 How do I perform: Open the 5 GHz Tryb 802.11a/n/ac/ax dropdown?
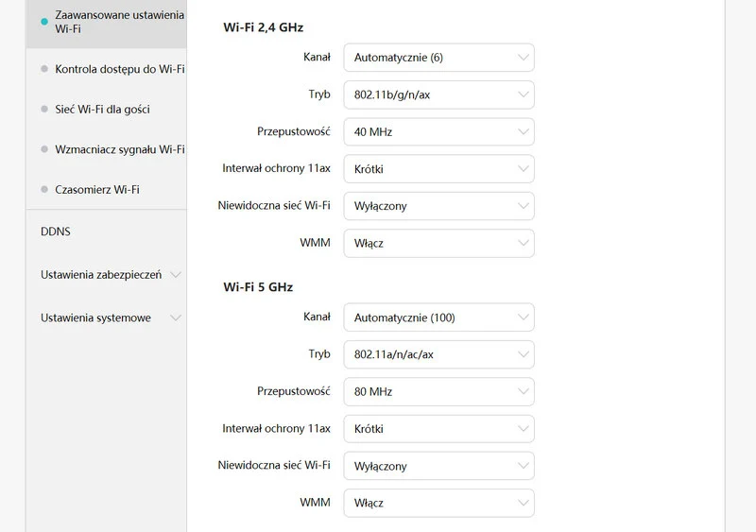coord(438,354)
